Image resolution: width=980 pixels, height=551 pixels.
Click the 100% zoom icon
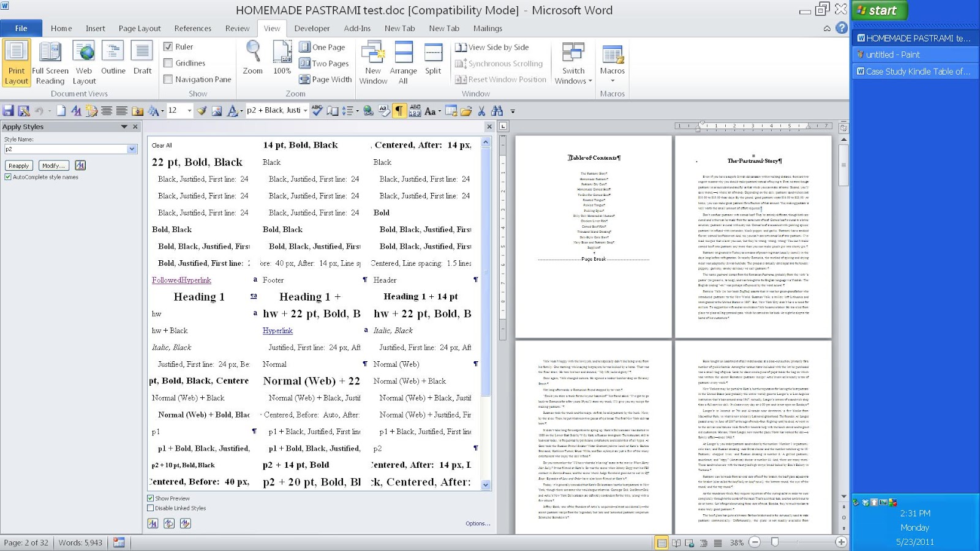point(282,58)
